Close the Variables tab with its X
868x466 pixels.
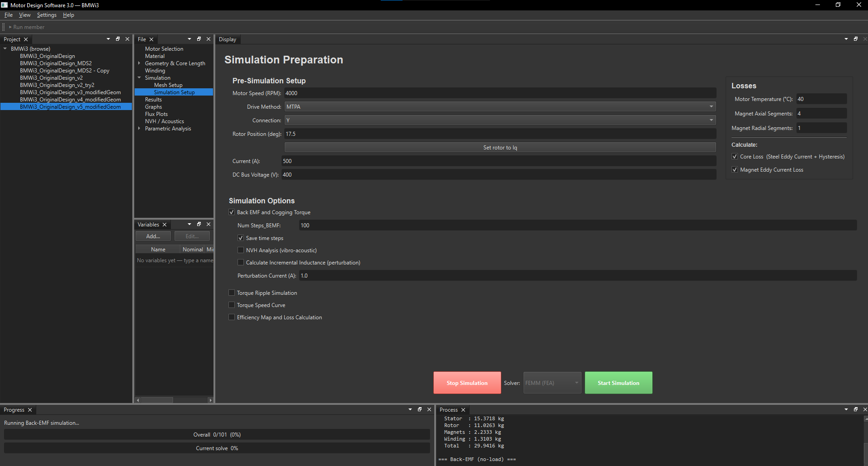pos(165,225)
